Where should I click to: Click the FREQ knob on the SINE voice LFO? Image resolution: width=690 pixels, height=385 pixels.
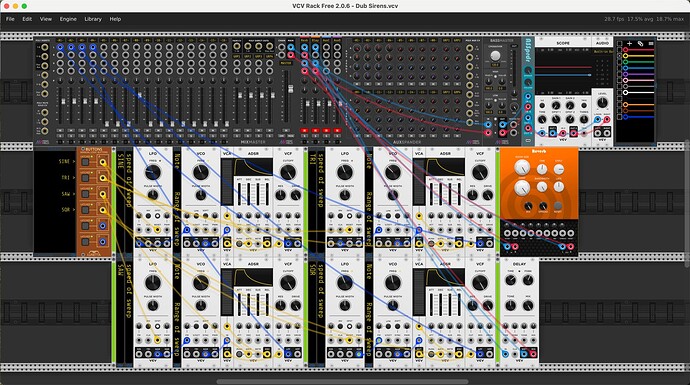153,172
